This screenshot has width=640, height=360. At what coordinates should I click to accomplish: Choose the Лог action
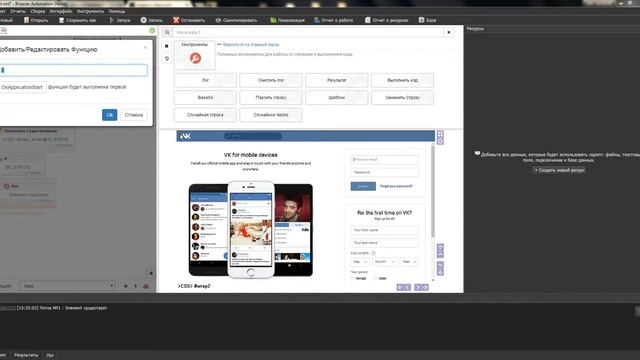[x=205, y=80]
